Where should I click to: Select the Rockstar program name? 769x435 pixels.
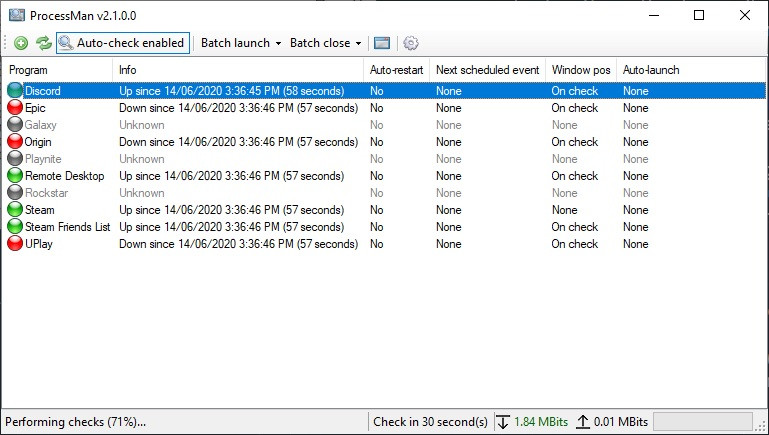pyautogui.click(x=47, y=193)
